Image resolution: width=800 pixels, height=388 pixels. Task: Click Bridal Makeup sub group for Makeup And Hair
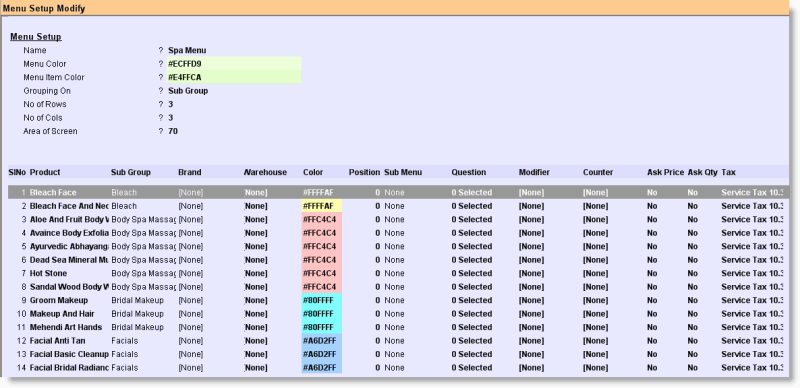point(137,314)
